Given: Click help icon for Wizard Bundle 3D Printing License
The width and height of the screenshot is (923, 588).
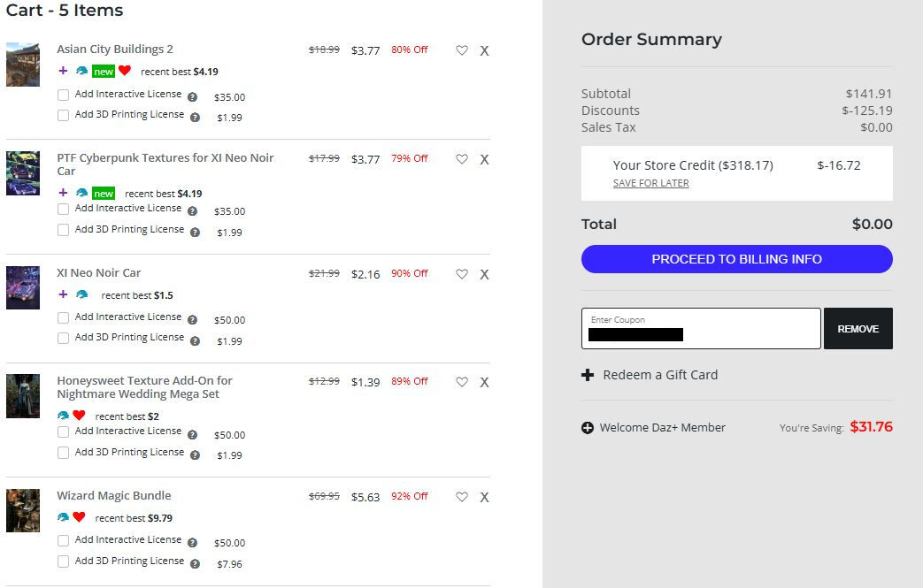Looking at the screenshot, I should click(x=196, y=564).
